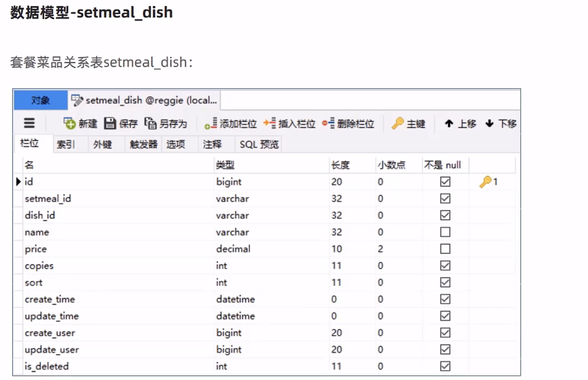The width and height of the screenshot is (588, 380).
Task: Click the Primary Key (主键) key icon
Action: pos(398,123)
